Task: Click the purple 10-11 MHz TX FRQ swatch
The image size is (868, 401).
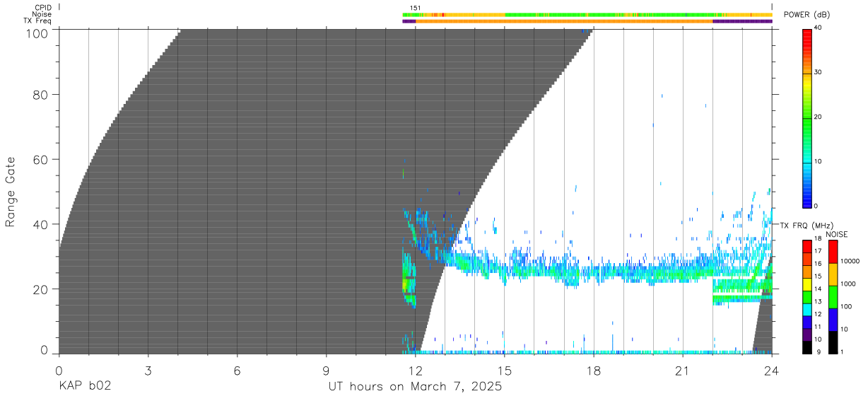Action: (807, 334)
